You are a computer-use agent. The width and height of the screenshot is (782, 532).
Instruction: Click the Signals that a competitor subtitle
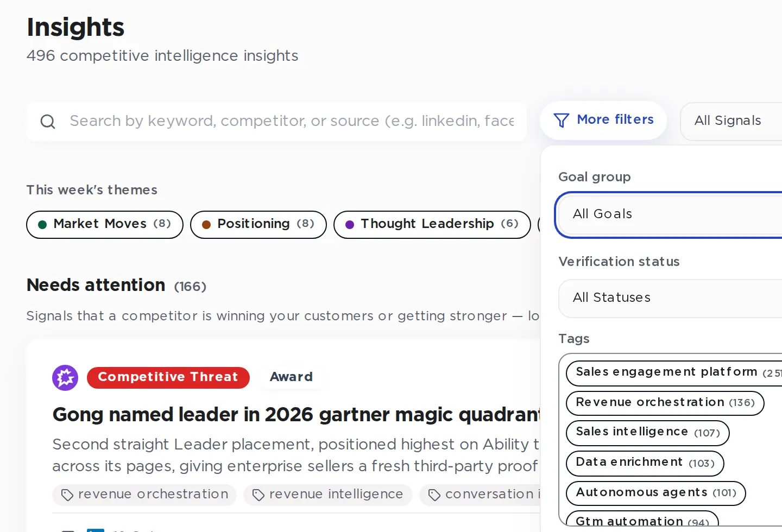[283, 316]
